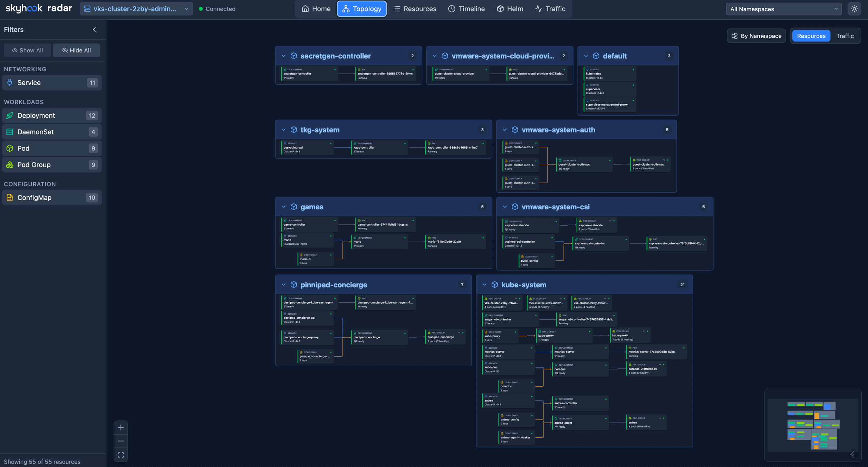Click the minimap overview thumbnail
This screenshot has width=868, height=467.
(x=812, y=425)
